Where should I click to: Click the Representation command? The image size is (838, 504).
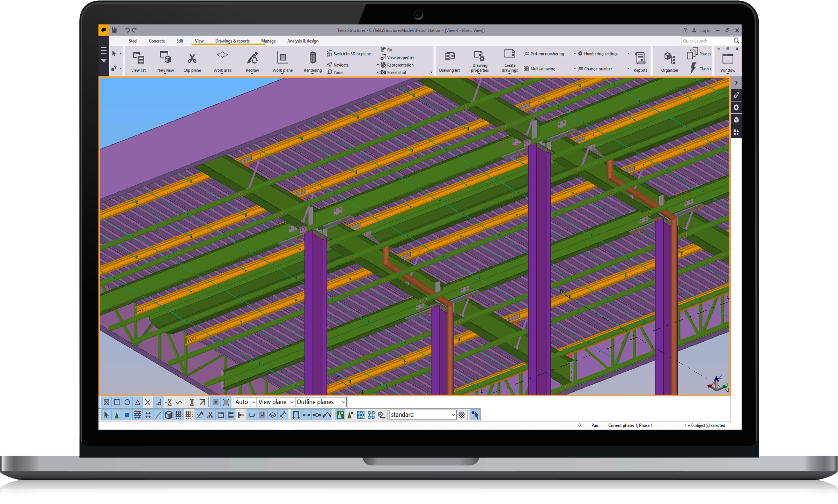tap(397, 65)
